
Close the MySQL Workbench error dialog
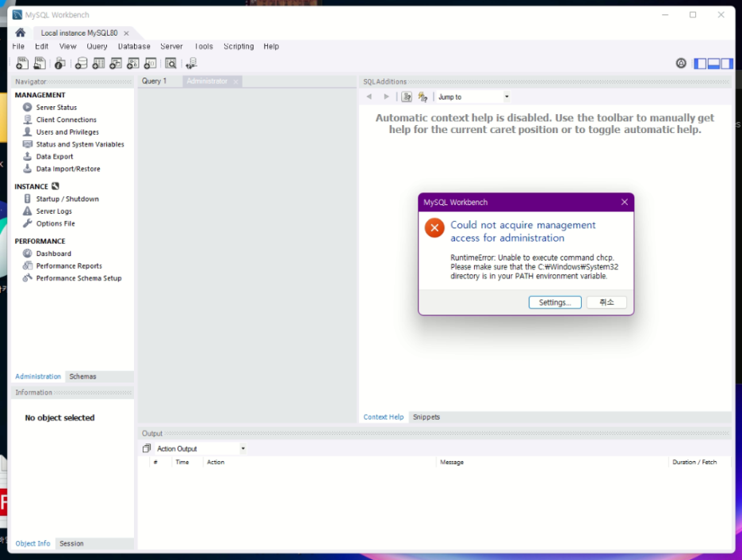pos(624,202)
